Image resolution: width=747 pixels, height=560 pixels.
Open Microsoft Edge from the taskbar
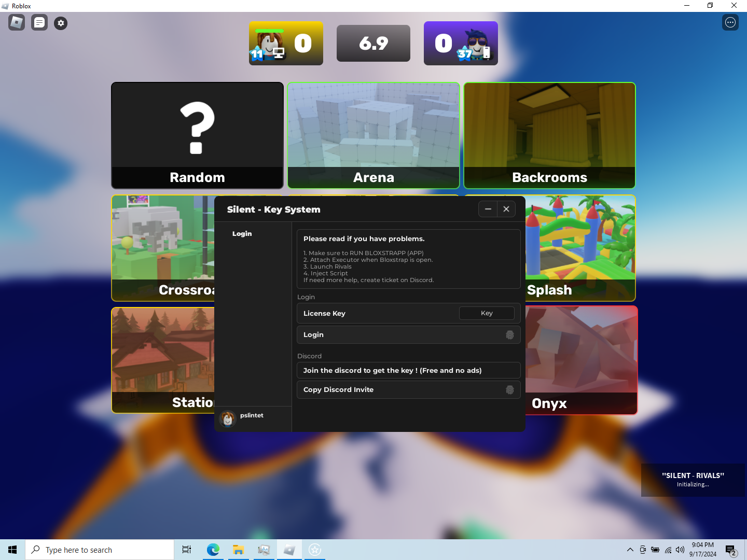(213, 550)
